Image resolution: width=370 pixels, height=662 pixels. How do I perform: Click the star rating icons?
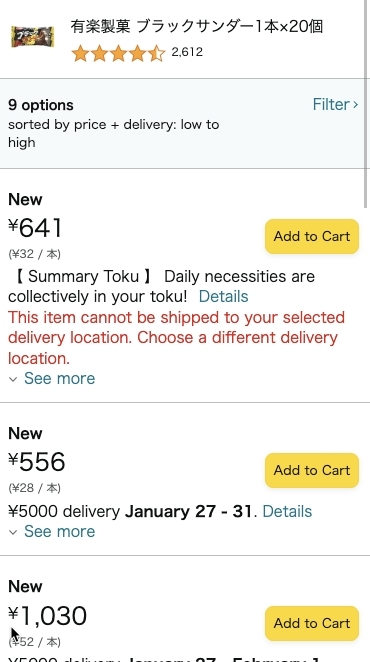118,54
